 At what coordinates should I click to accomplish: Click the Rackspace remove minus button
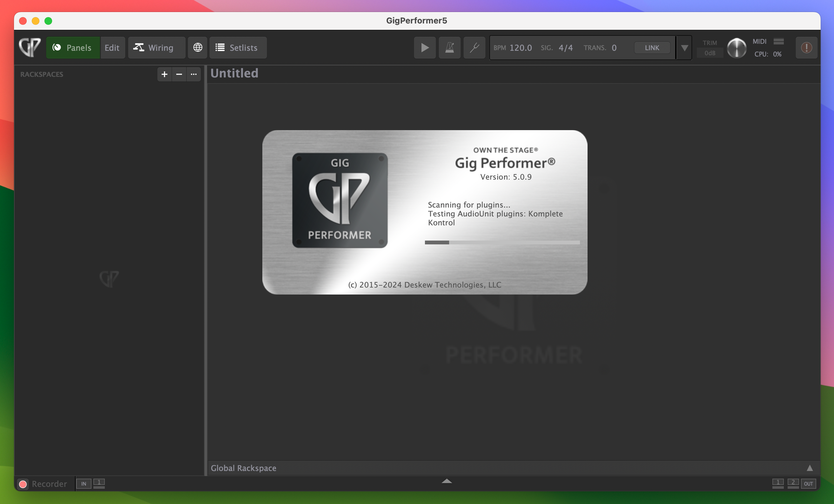(x=179, y=74)
